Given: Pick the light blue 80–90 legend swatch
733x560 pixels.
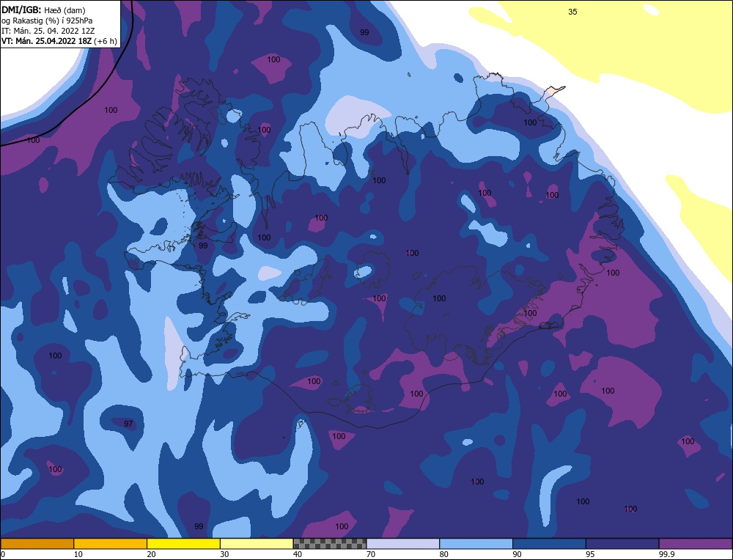Looking at the screenshot, I should [476, 544].
